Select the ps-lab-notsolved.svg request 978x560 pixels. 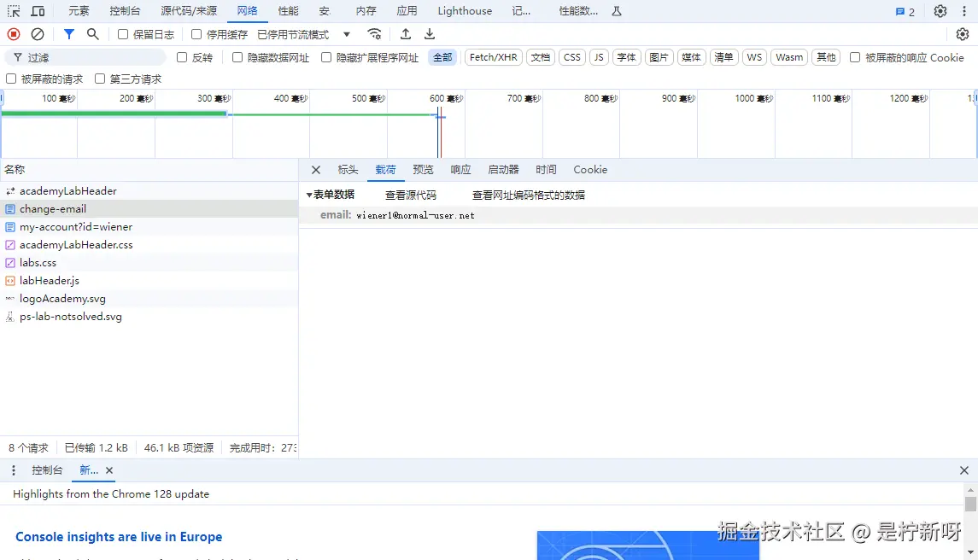tap(149, 317)
